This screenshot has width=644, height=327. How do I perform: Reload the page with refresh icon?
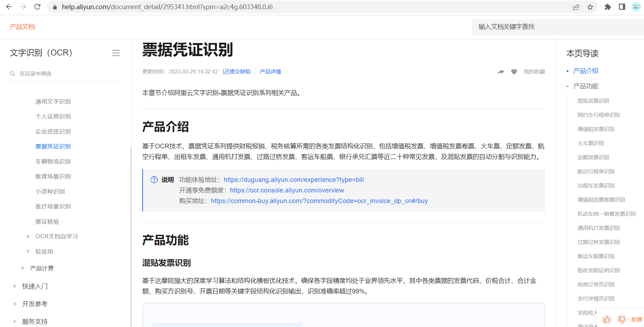(37, 7)
